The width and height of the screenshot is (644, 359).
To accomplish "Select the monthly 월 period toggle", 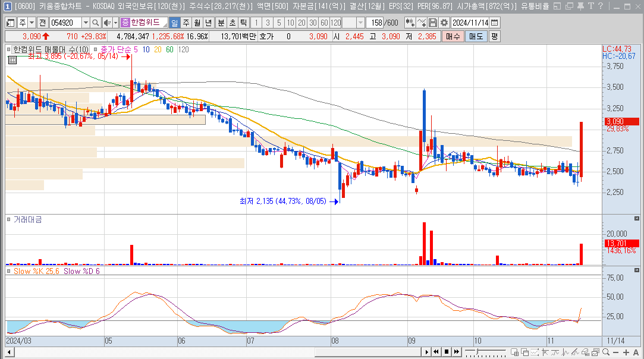I will point(197,23).
